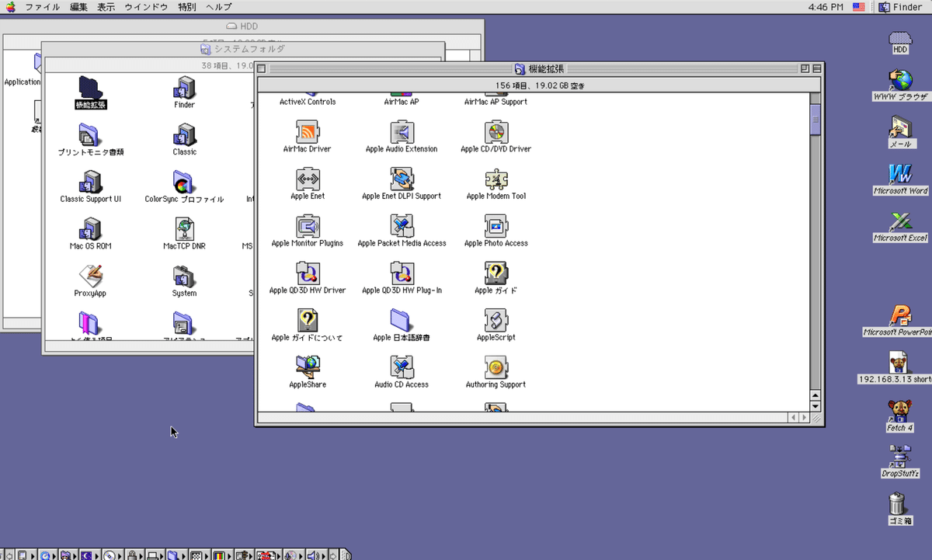
Task: Click scroll down arrow in 機能拡張 window
Action: (815, 405)
